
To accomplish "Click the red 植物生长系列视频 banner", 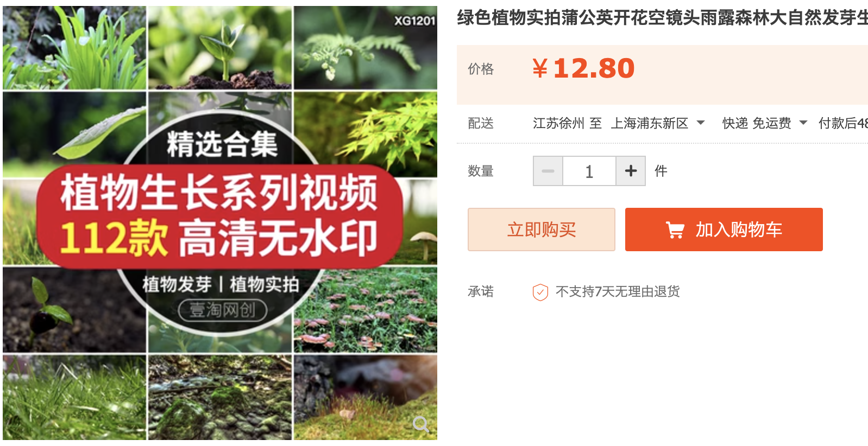I will pos(219,216).
